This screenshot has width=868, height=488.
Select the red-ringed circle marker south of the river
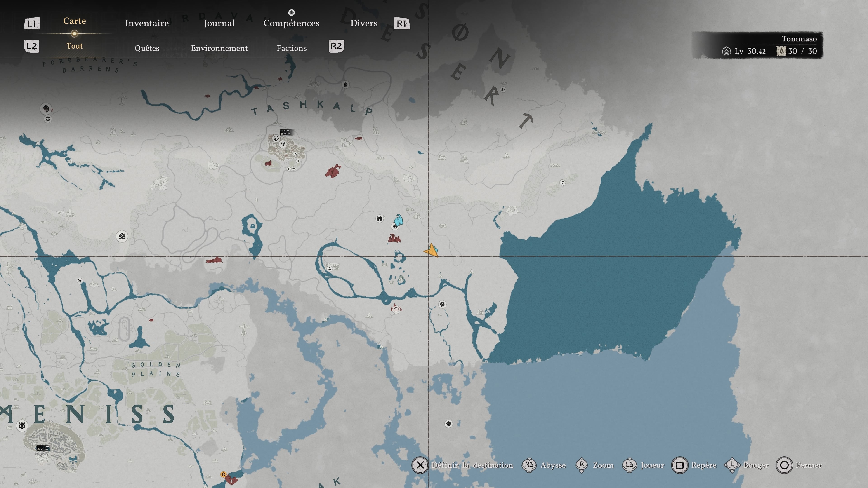click(x=396, y=310)
